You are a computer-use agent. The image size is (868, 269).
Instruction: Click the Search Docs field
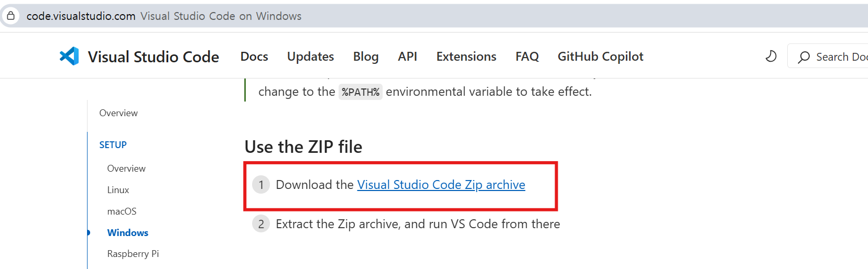(828, 56)
